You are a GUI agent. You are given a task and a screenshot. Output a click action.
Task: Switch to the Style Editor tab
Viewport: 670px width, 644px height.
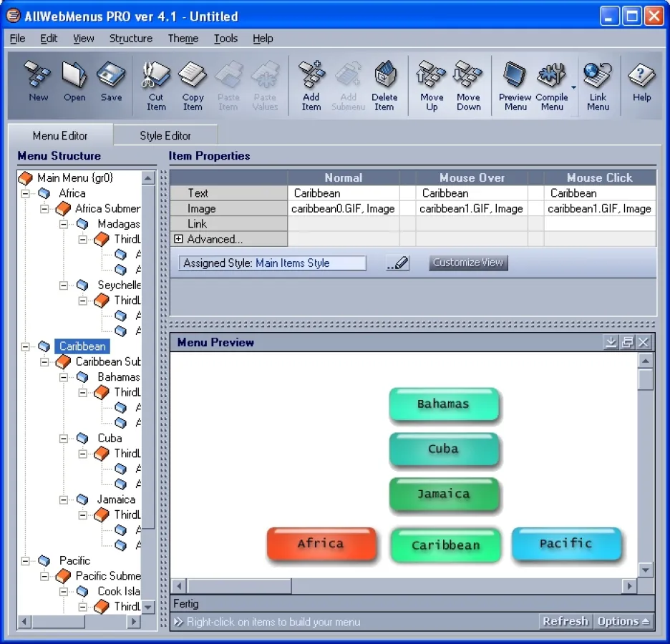[165, 135]
